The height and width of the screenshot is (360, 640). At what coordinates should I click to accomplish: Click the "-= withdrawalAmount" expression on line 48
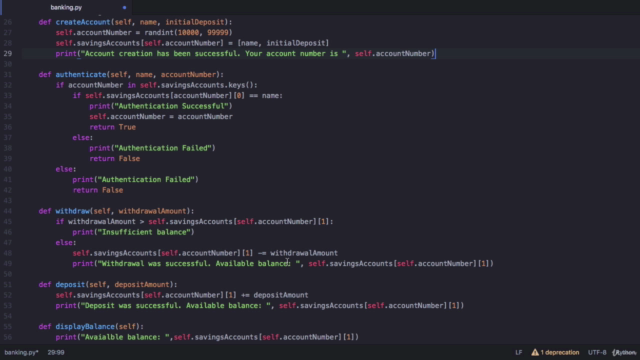(298, 253)
